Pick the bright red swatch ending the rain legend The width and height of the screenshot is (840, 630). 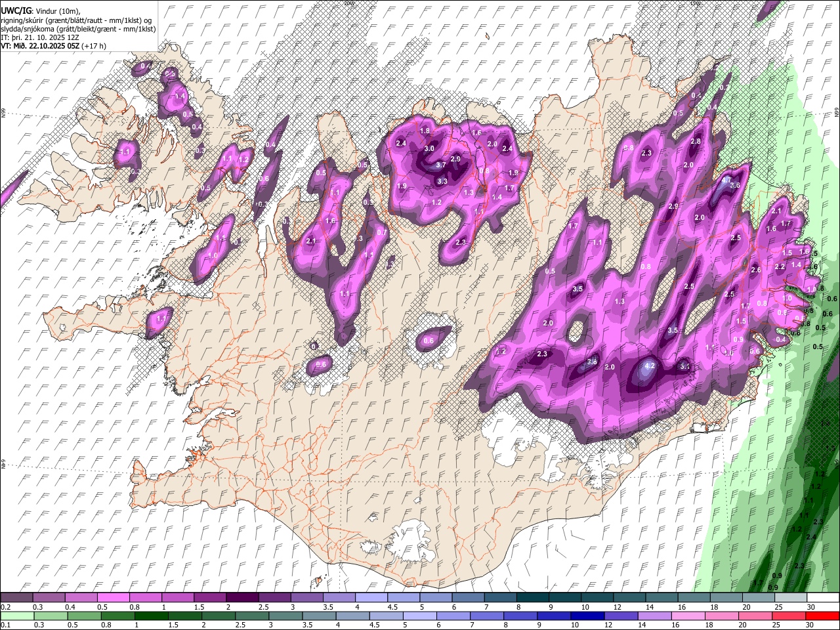[x=822, y=616]
